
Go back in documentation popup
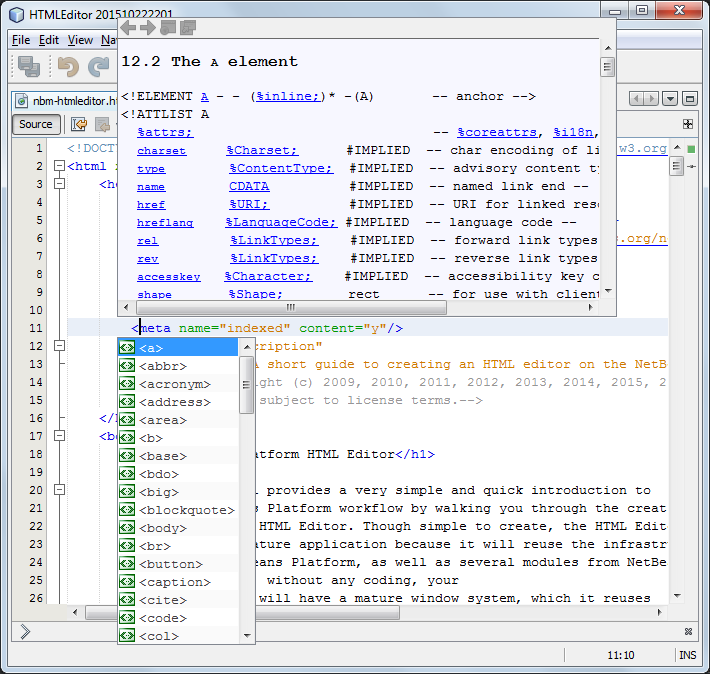pyautogui.click(x=128, y=28)
